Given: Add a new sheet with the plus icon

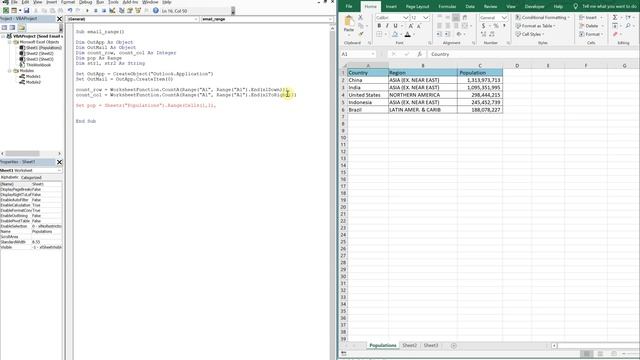Looking at the screenshot, I should pos(453,345).
